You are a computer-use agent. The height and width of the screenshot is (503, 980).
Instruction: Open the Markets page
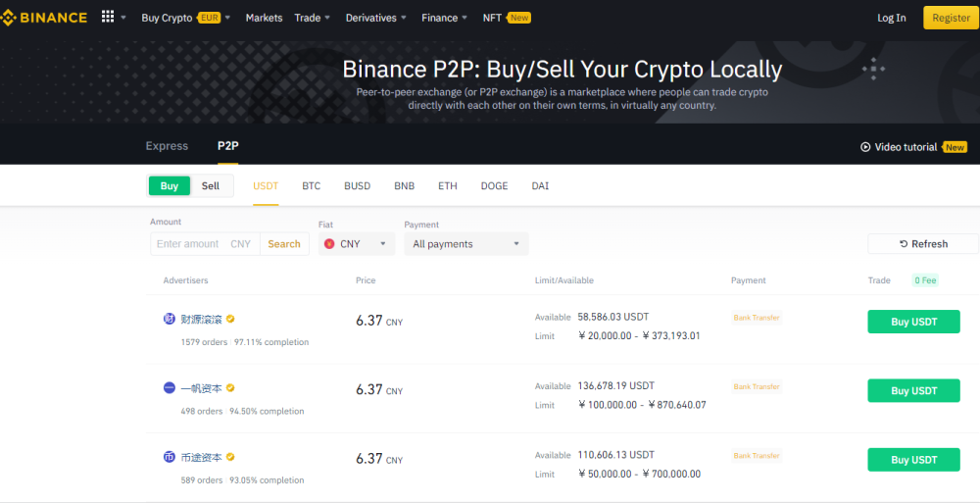264,18
